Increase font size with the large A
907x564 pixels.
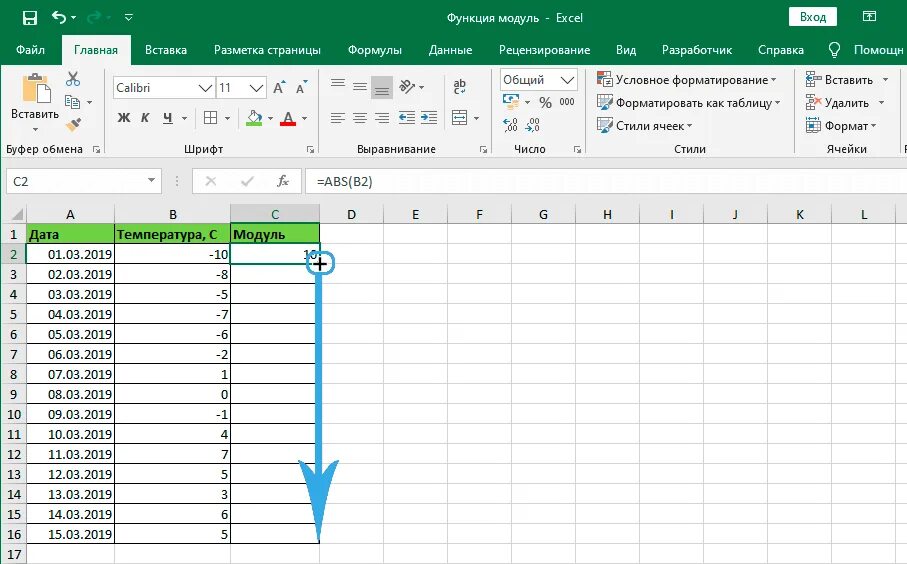pos(279,88)
